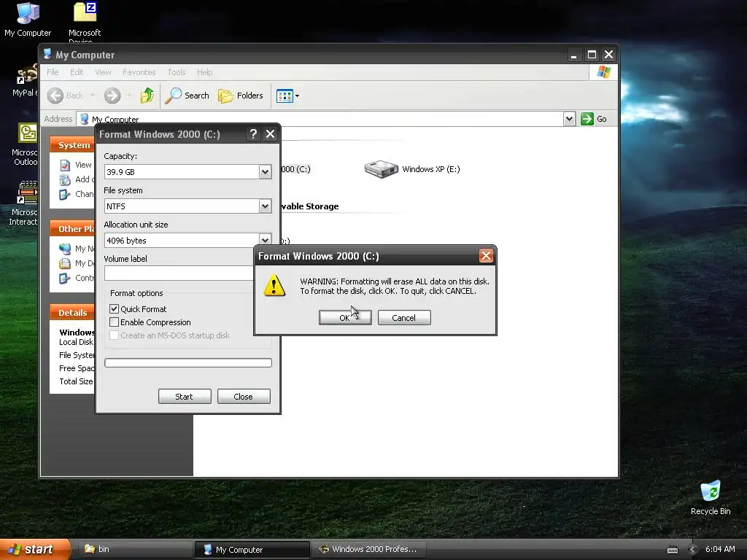This screenshot has width=747, height=560.
Task: Click the Up folder toolbar icon
Action: (147, 96)
